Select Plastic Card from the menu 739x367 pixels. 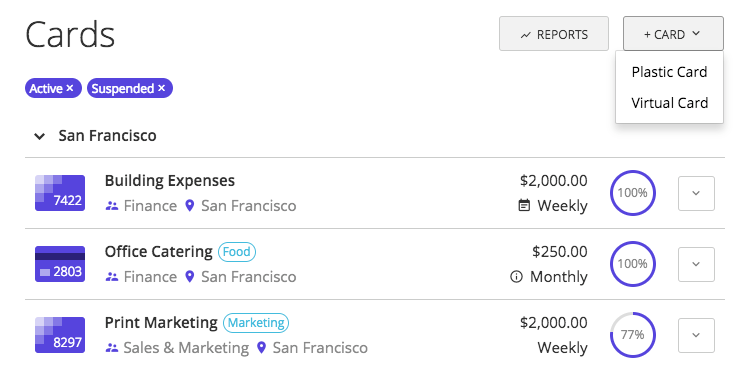click(669, 72)
